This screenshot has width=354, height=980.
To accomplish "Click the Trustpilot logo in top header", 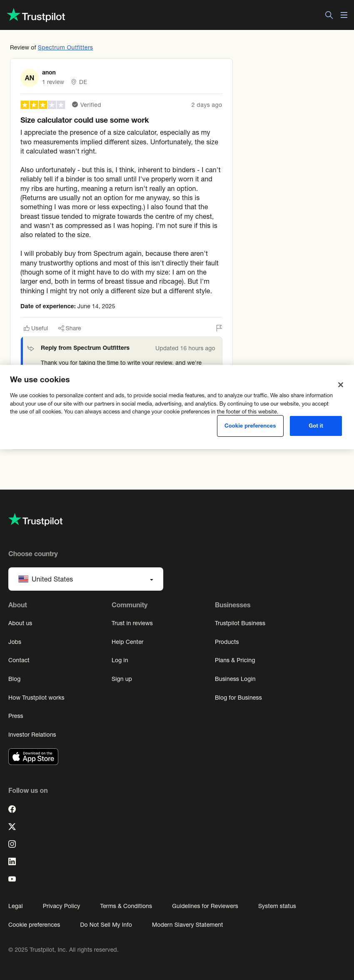I will [36, 15].
